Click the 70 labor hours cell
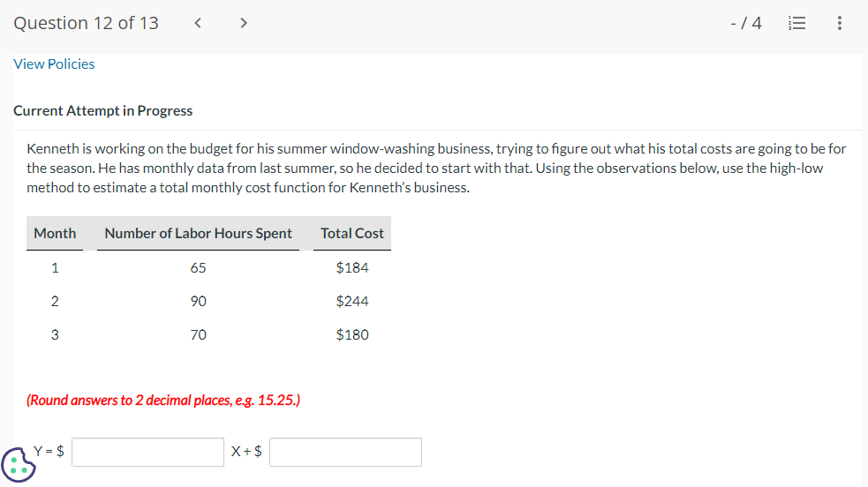The image size is (868, 487). tap(198, 334)
